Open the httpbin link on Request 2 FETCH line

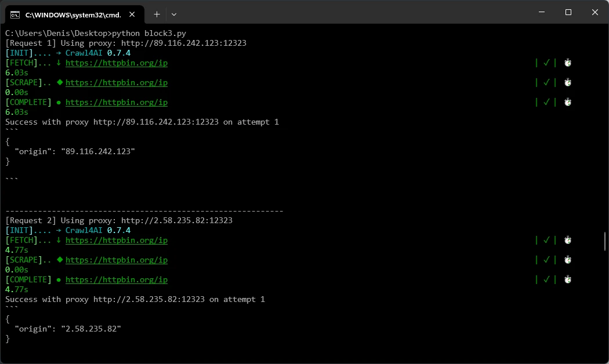pos(116,241)
